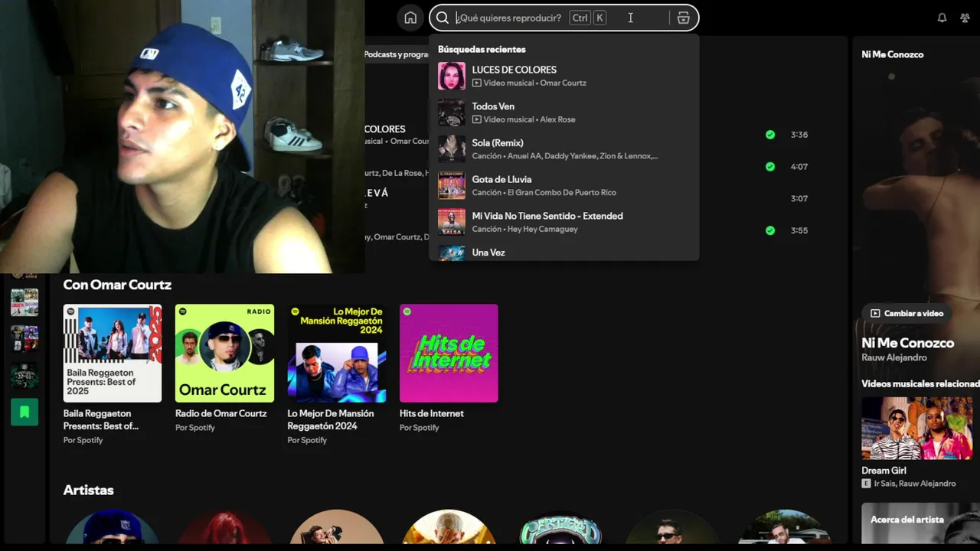Open friend activity icon

[965, 18]
